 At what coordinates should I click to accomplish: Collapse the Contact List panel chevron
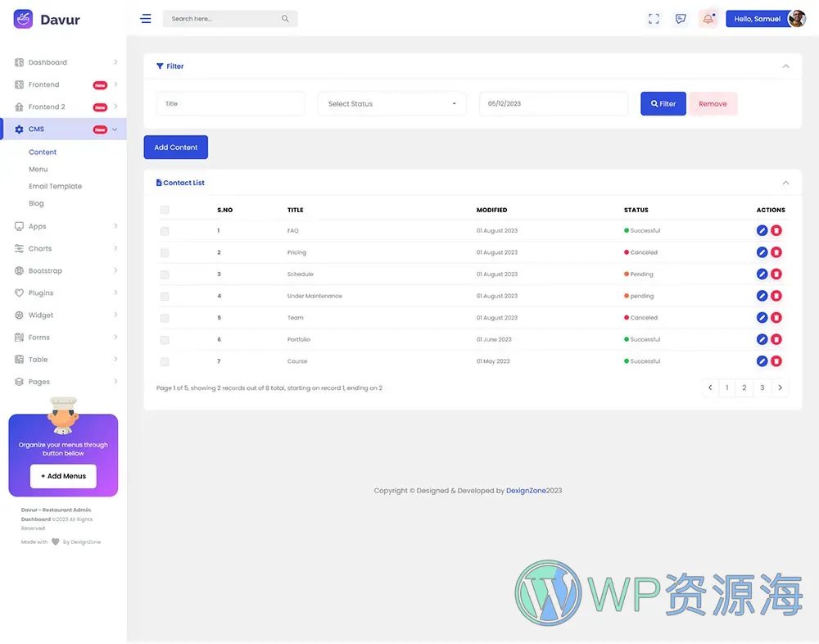pyautogui.click(x=785, y=182)
